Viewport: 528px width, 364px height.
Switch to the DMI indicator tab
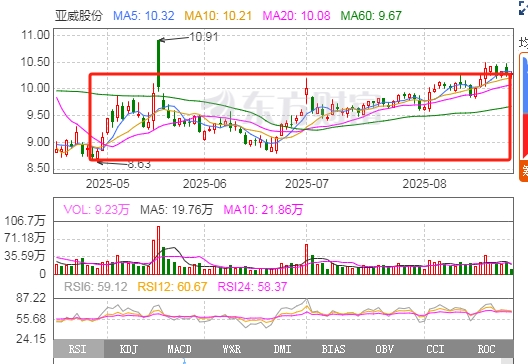click(x=282, y=349)
